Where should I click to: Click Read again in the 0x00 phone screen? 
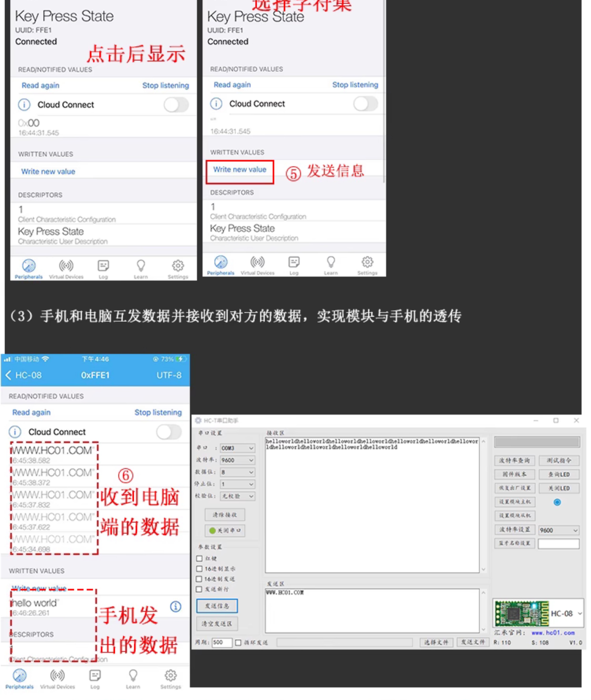tap(40, 86)
